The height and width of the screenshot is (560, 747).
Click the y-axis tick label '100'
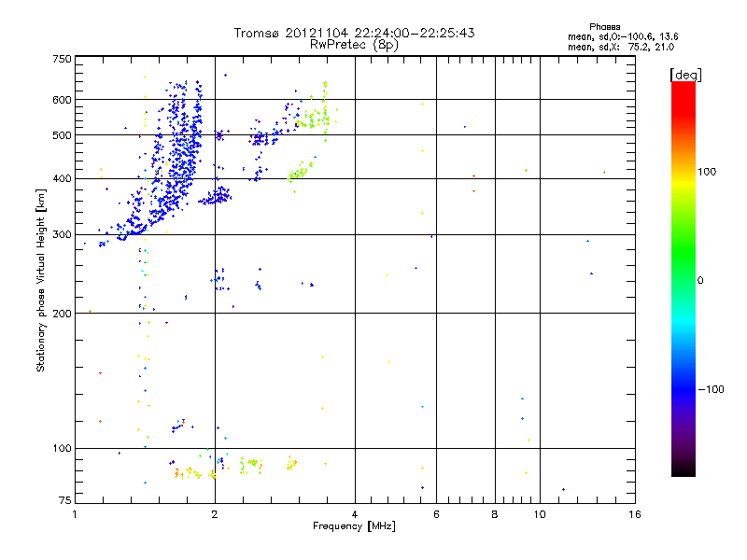[x=62, y=448]
